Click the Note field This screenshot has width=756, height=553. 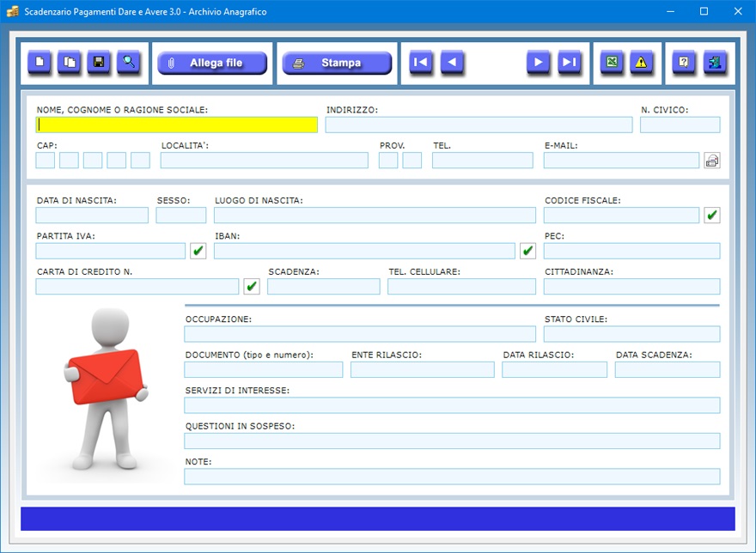coord(452,477)
